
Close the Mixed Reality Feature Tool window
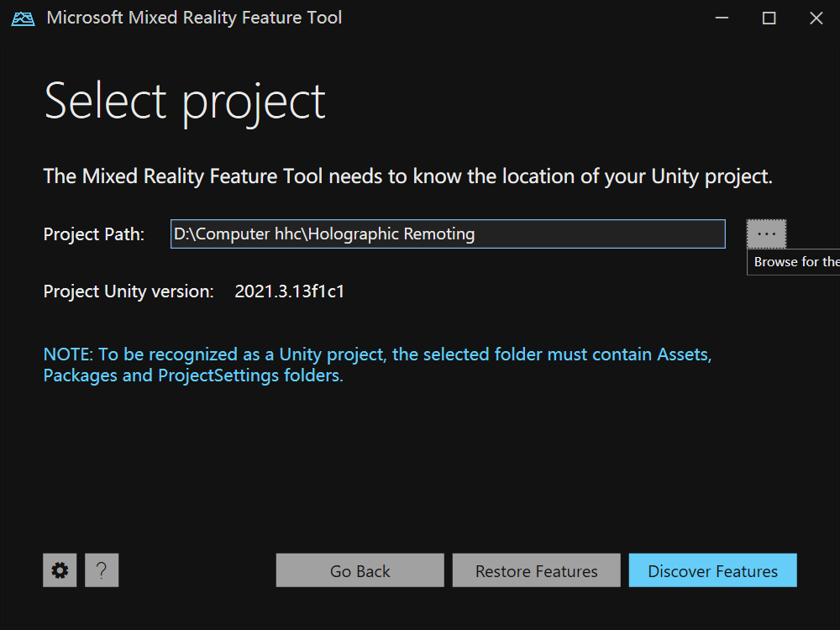tap(816, 18)
